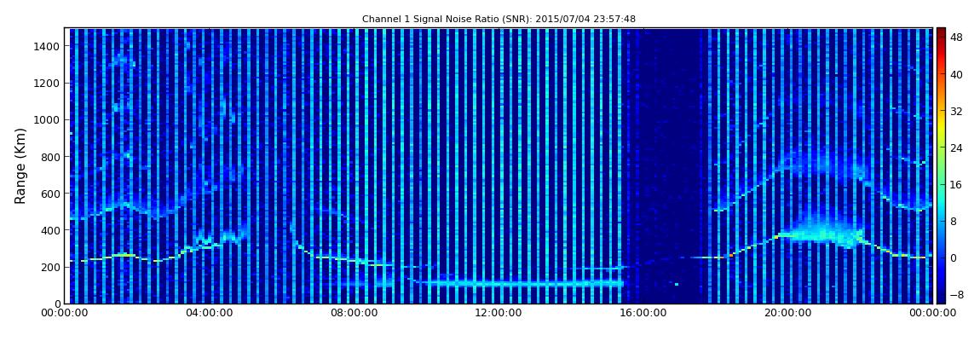Click the colorbar label 24
The width and height of the screenshot is (980, 347).
956,148
